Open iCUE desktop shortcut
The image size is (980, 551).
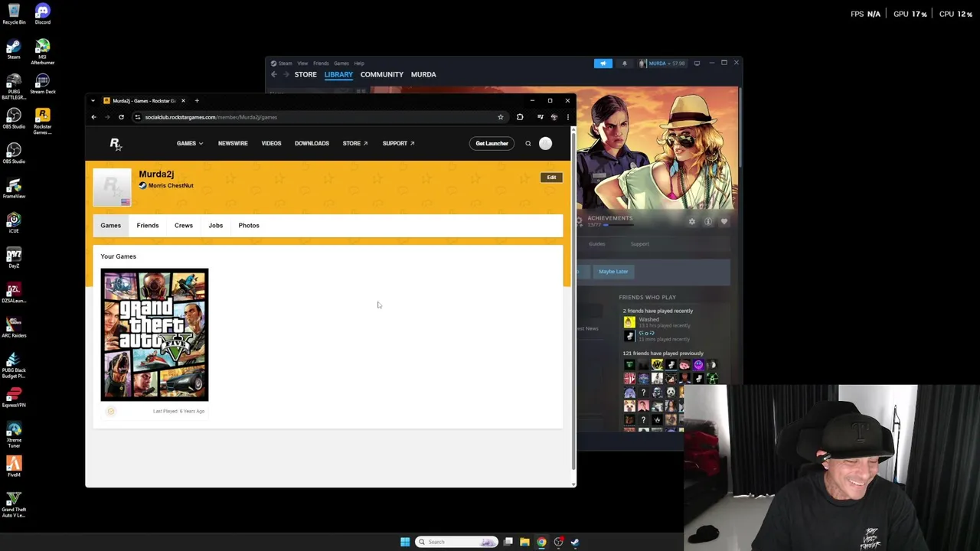click(14, 223)
